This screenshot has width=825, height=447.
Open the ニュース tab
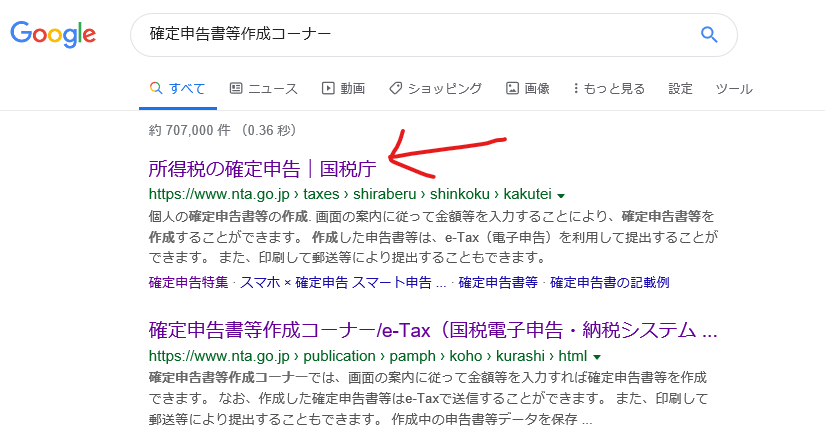[x=264, y=88]
